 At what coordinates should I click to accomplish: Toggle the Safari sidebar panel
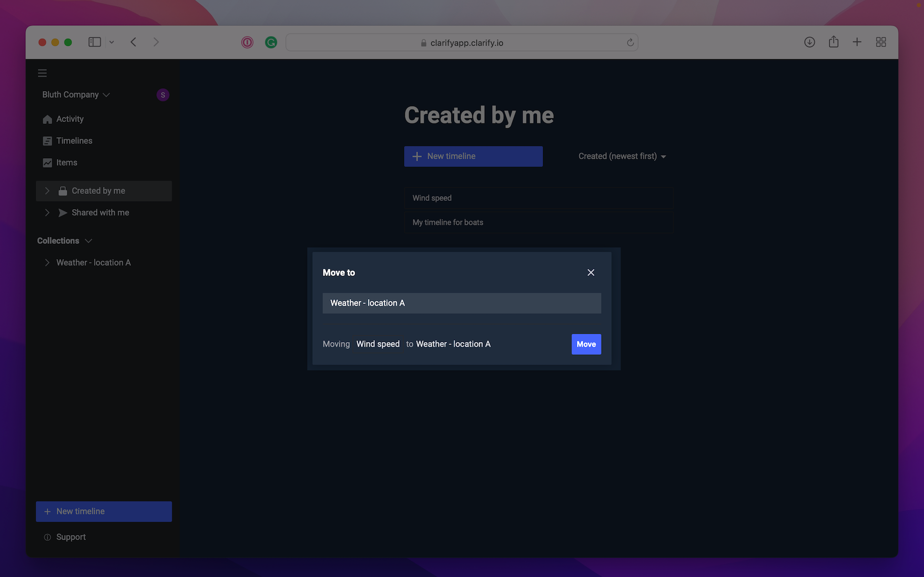tap(95, 42)
